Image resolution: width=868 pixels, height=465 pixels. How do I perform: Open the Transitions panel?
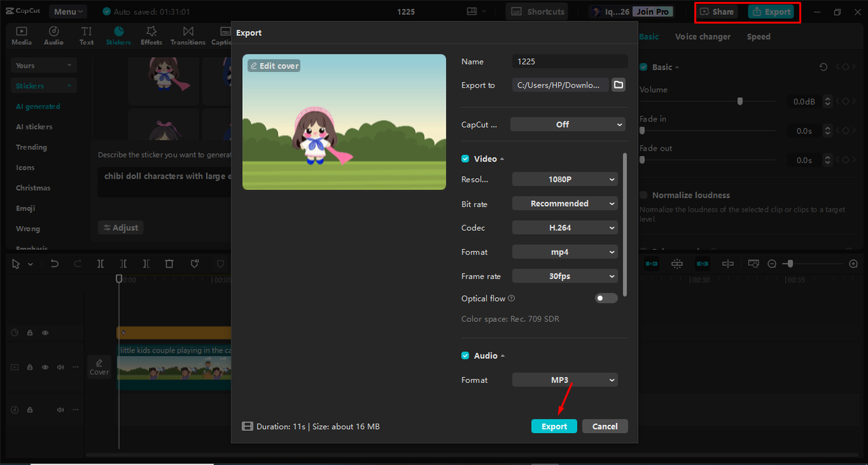pos(188,36)
